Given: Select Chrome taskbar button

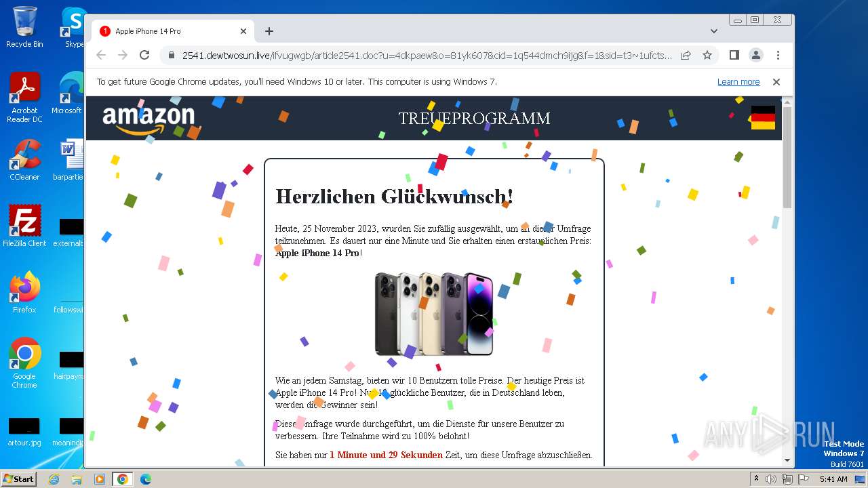Looking at the screenshot, I should (x=123, y=479).
